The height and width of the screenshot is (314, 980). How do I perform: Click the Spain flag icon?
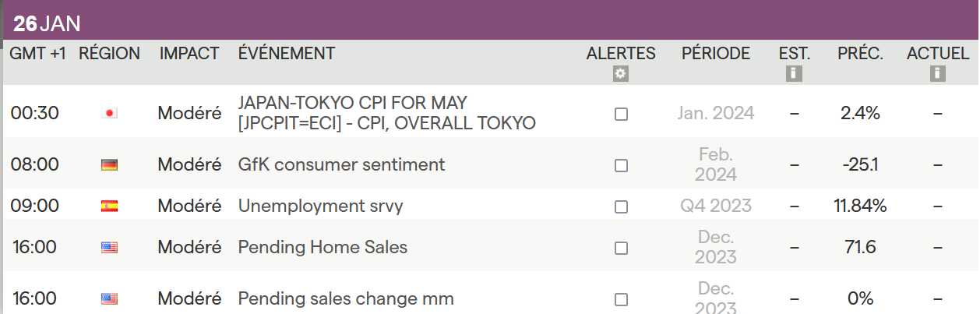click(x=109, y=206)
